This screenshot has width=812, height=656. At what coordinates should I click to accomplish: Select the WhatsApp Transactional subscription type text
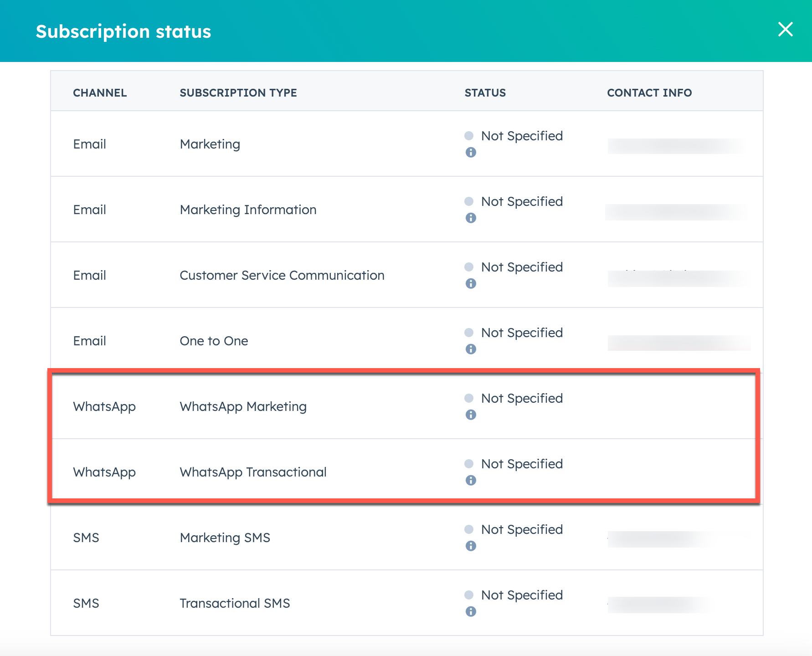click(253, 472)
